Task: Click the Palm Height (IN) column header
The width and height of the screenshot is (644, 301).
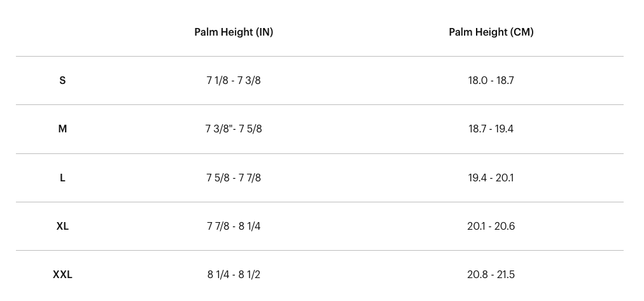Action: (x=234, y=32)
